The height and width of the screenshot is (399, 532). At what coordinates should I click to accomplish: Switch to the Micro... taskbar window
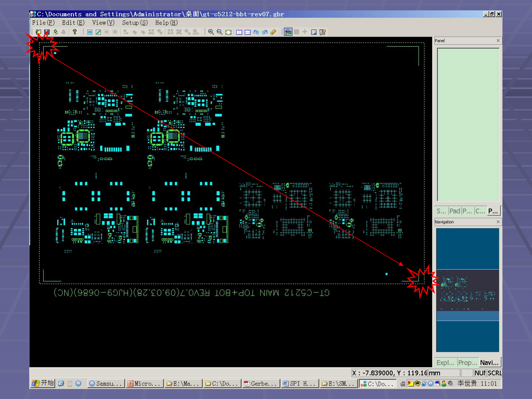(144, 383)
